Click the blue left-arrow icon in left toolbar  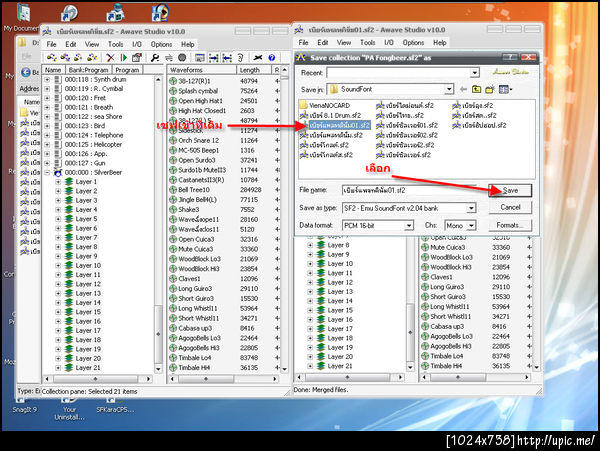pos(227,58)
